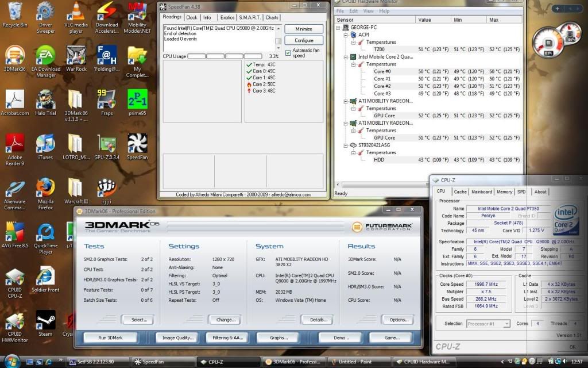
Task: Select the prime95 desktop icon
Action: pyautogui.click(x=137, y=102)
